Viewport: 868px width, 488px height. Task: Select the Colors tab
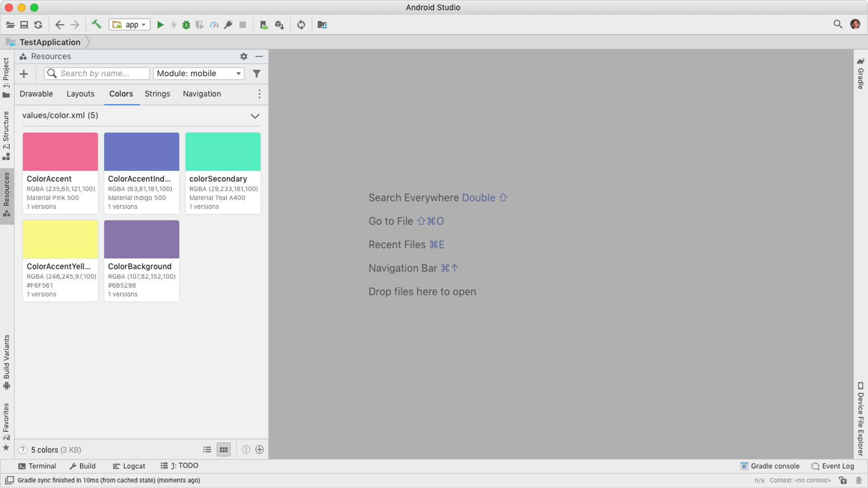[121, 94]
